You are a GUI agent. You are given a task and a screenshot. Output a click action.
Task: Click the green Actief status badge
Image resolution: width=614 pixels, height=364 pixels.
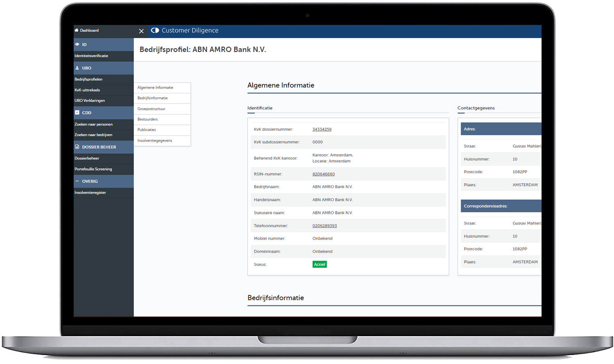click(320, 265)
